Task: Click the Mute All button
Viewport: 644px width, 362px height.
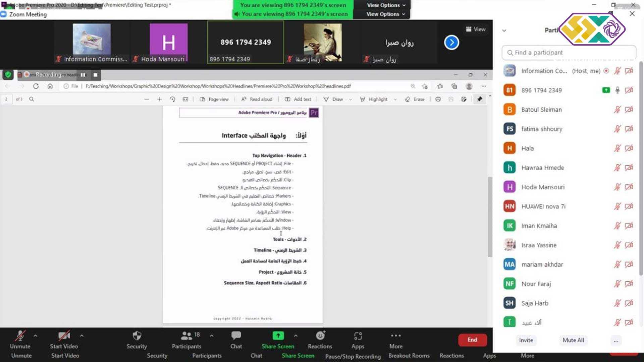Action: [x=573, y=340]
